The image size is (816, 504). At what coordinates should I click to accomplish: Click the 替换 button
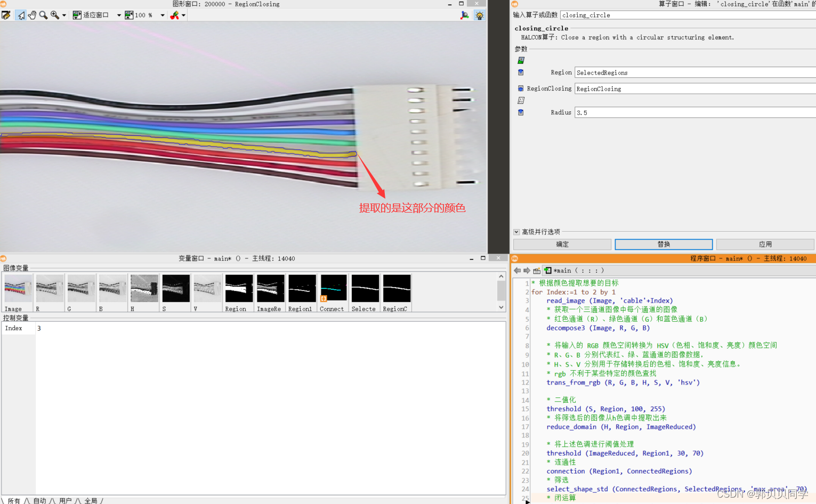click(x=664, y=244)
